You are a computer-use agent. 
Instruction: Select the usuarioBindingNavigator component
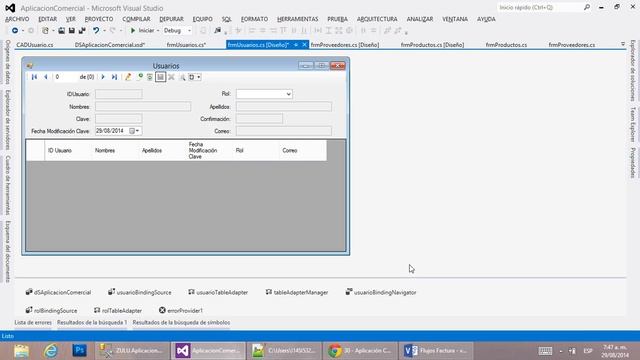(x=381, y=292)
